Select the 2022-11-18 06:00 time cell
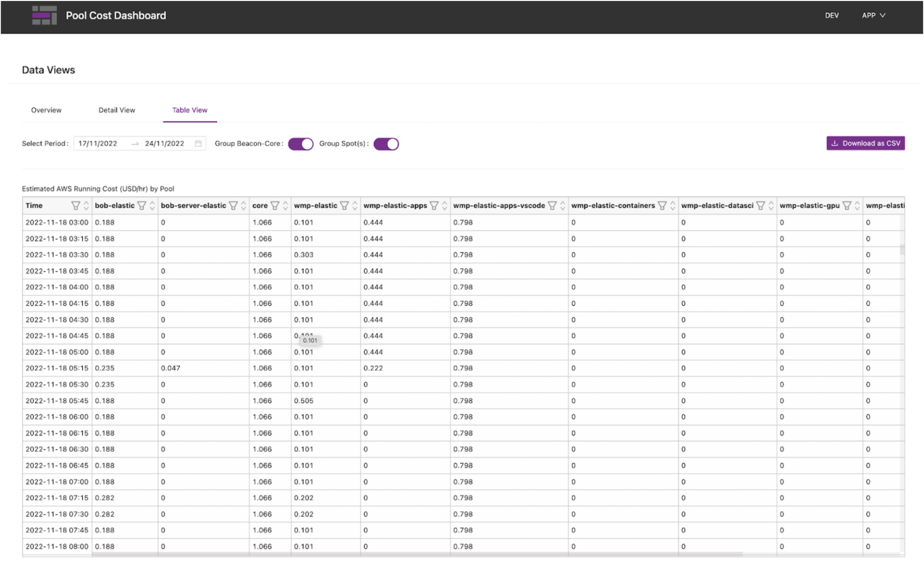Image resolution: width=924 pixels, height=564 pixels. pyautogui.click(x=57, y=417)
